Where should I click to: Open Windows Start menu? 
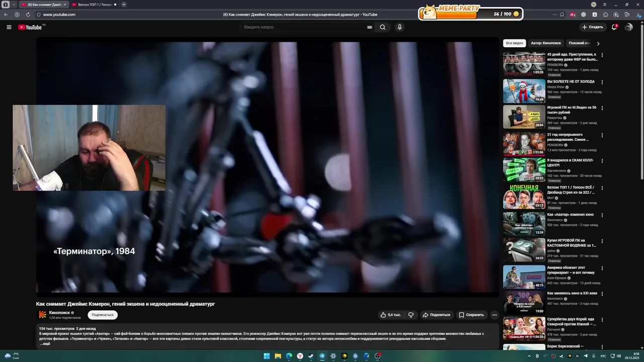pyautogui.click(x=267, y=356)
